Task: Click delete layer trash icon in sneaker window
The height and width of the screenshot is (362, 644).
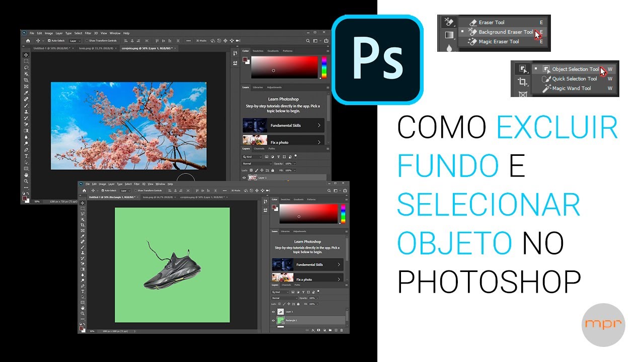Action: pyautogui.click(x=342, y=330)
